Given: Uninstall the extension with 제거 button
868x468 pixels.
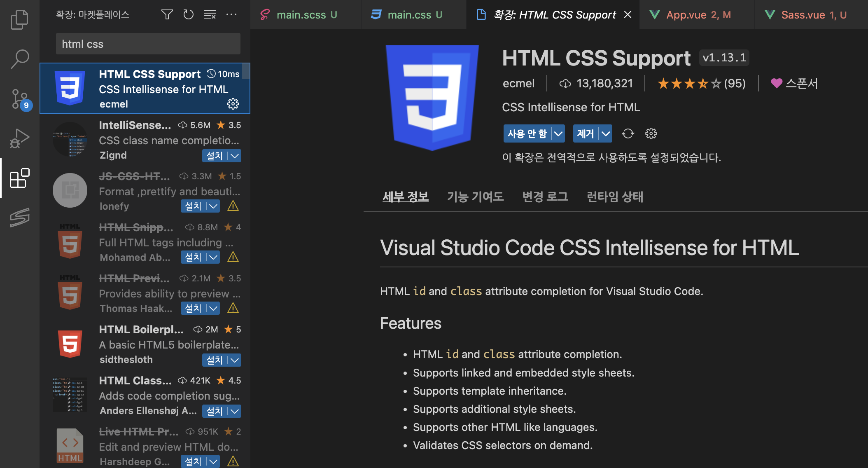Looking at the screenshot, I should [x=585, y=133].
